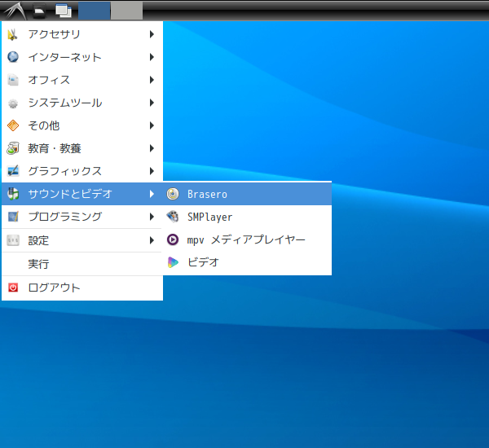489x448 pixels.
Task: Open the グラフィックス menu category
Action: pyautogui.click(x=82, y=171)
